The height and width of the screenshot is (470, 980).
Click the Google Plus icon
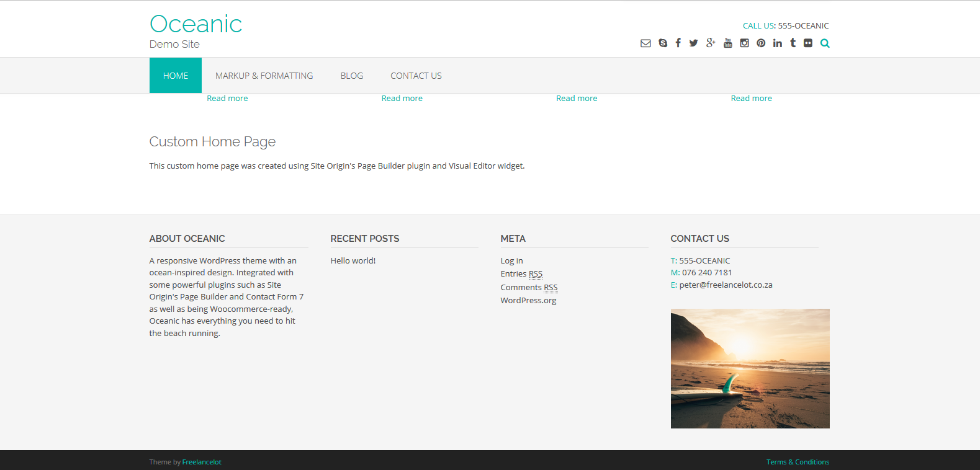click(x=711, y=43)
